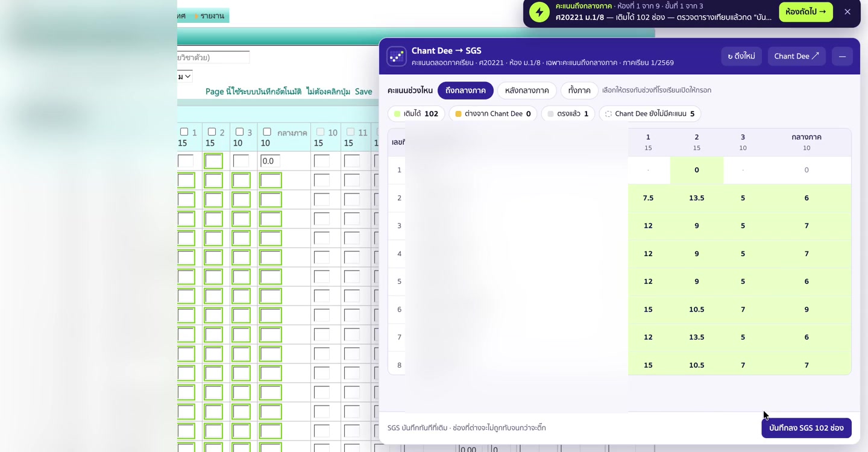Check the กลางภาค column checkbox

(x=267, y=132)
